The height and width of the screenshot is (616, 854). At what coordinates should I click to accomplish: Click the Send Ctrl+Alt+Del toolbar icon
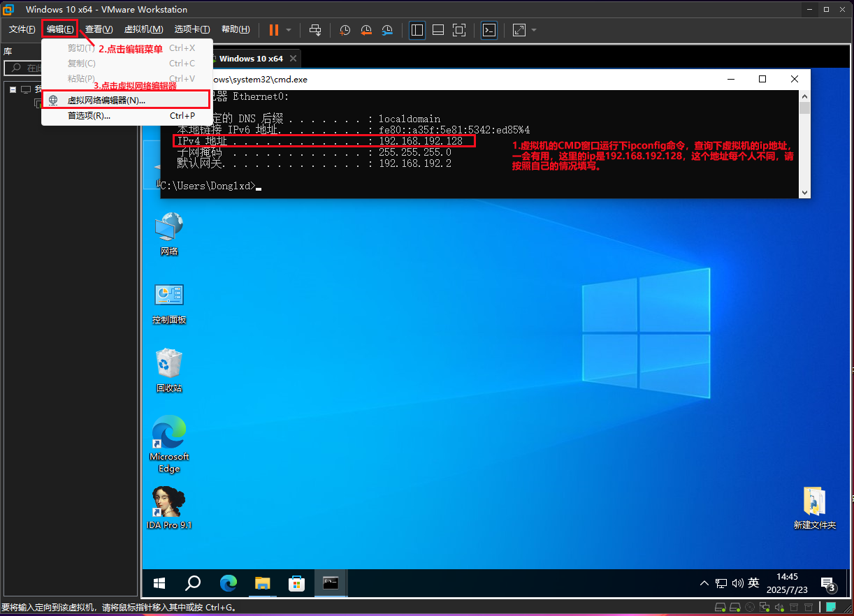click(x=315, y=30)
